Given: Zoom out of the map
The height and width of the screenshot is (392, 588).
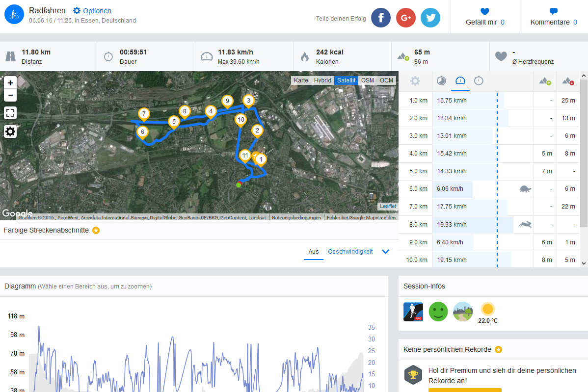Looking at the screenshot, I should click(10, 95).
